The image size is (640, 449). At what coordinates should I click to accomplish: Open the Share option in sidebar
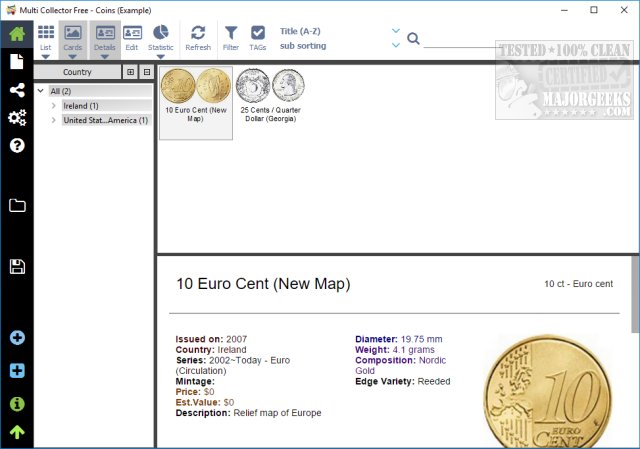pyautogui.click(x=17, y=90)
